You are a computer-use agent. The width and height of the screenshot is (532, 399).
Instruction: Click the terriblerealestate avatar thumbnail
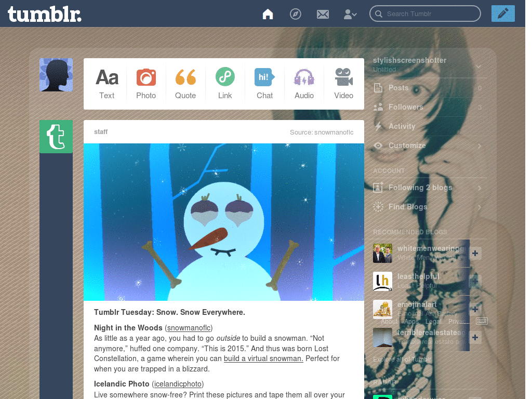click(382, 338)
